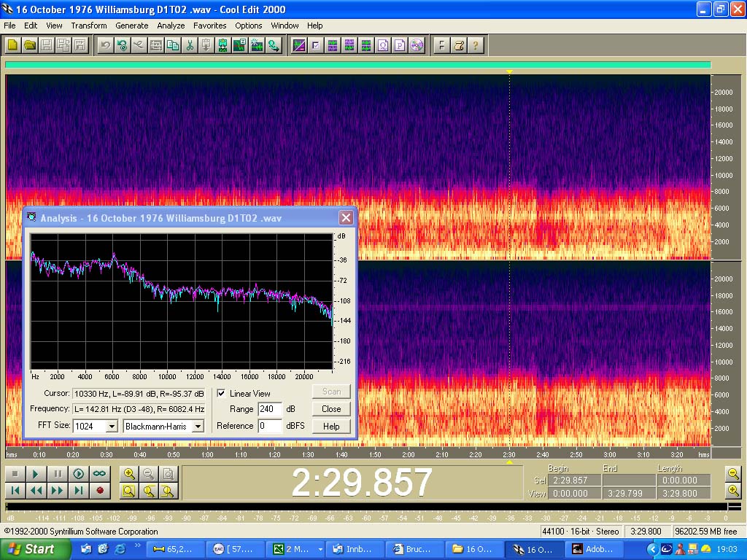Open a file using the folder icon
The image size is (747, 560).
pyautogui.click(x=29, y=45)
